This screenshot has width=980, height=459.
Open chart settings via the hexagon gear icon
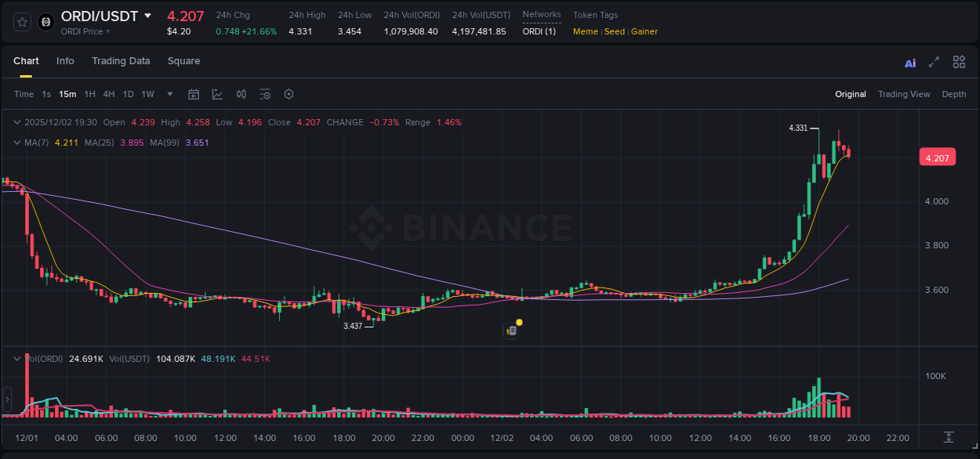tap(289, 94)
